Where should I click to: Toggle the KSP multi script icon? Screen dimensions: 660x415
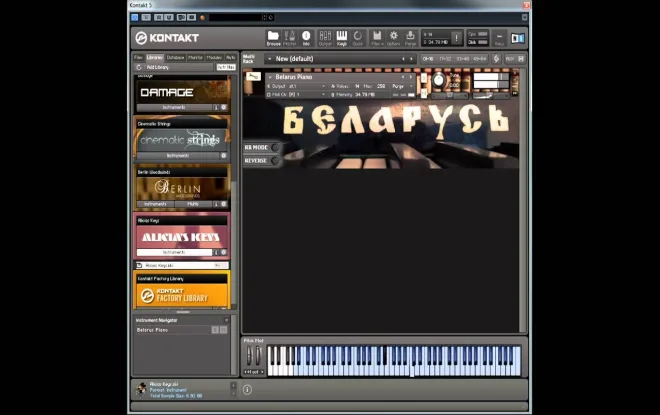coord(496,59)
